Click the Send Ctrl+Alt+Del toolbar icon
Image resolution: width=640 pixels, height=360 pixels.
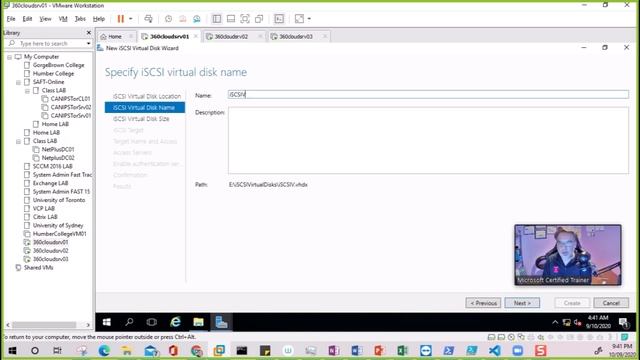point(149,19)
